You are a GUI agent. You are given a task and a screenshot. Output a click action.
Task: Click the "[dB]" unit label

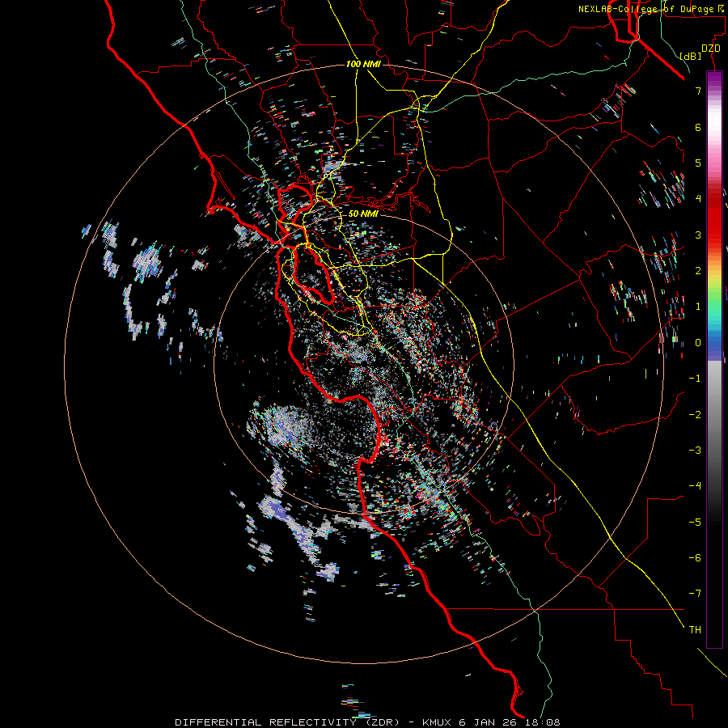coord(691,56)
